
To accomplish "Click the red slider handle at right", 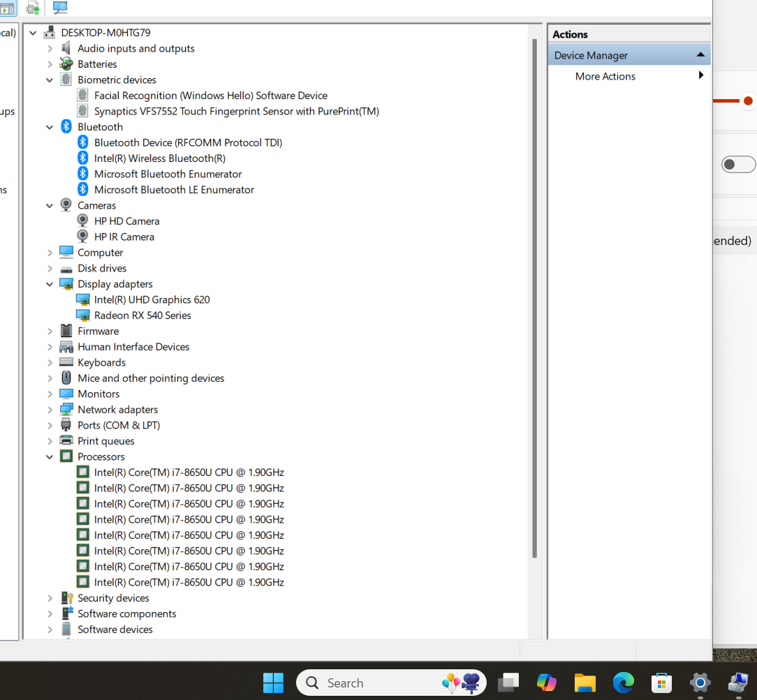I will (748, 101).
